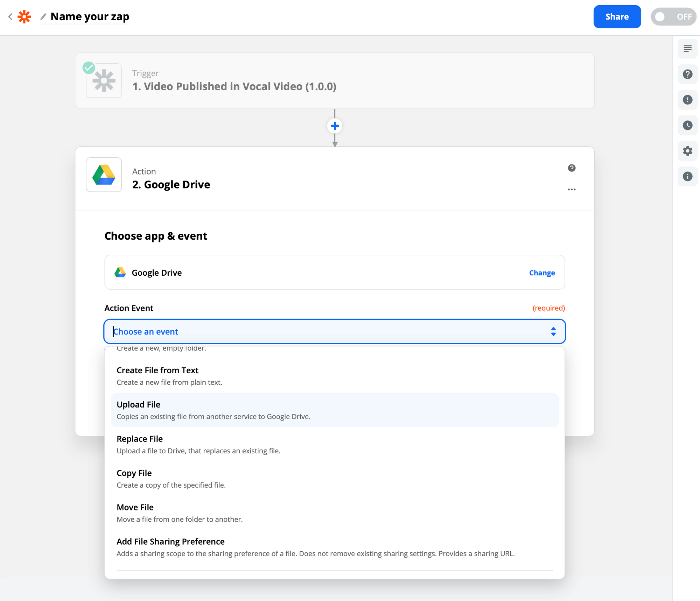Click the back arrow chevron
The height and width of the screenshot is (601, 700).
tap(10, 16)
